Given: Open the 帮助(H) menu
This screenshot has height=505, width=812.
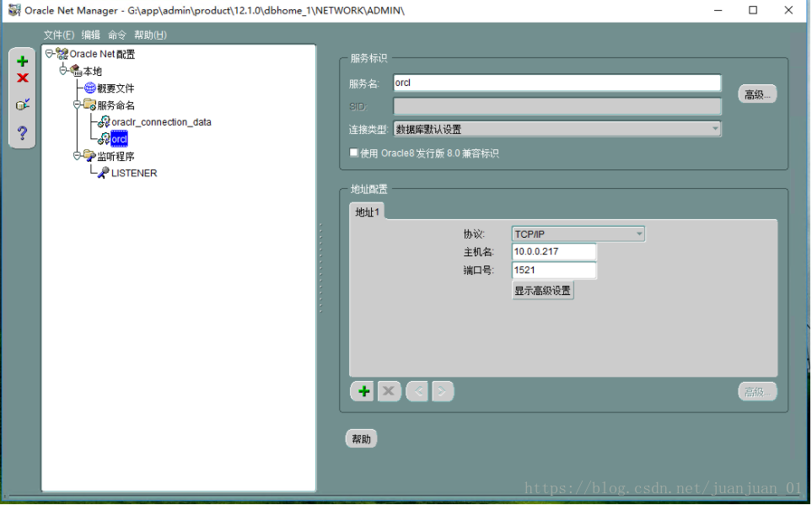Looking at the screenshot, I should point(150,35).
